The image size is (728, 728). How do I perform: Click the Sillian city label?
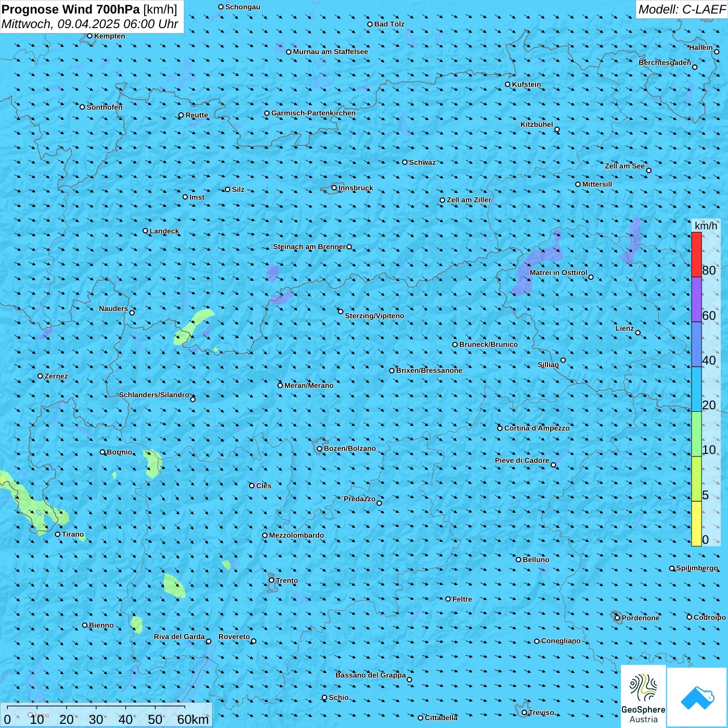coord(548,365)
